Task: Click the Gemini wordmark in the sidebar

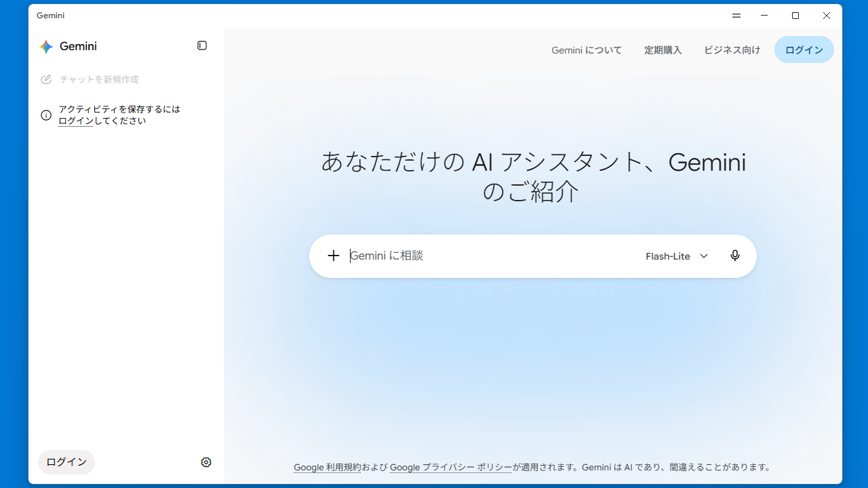Action: [x=78, y=46]
